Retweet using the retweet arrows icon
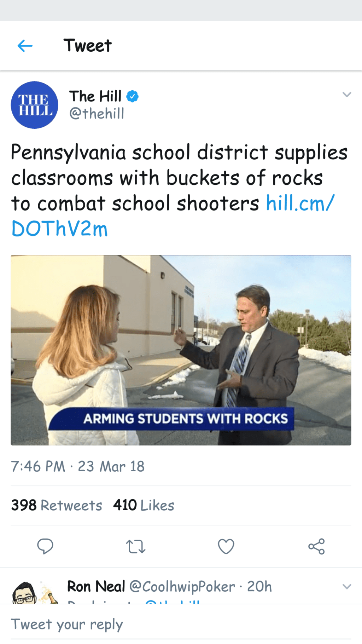The height and width of the screenshot is (644, 362). (136, 546)
